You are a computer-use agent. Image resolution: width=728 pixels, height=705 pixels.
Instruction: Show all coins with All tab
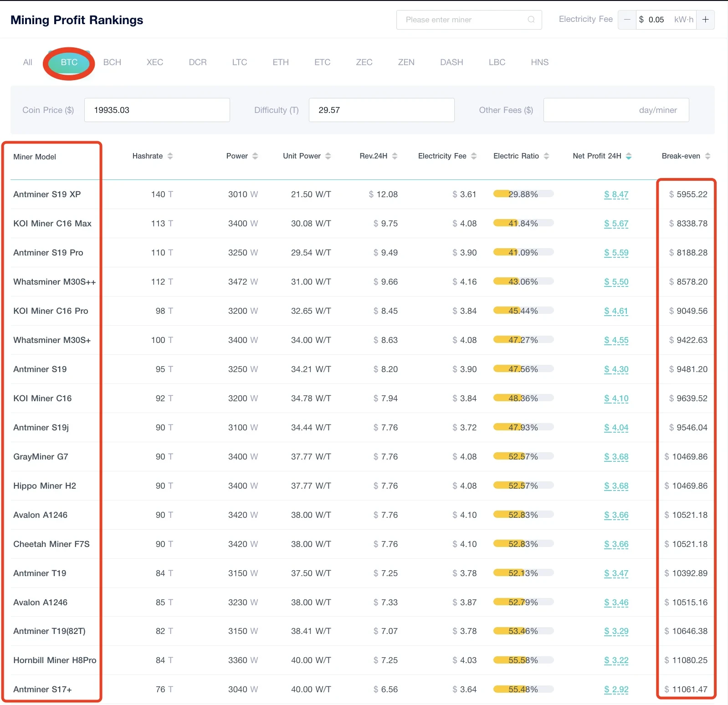click(x=28, y=62)
